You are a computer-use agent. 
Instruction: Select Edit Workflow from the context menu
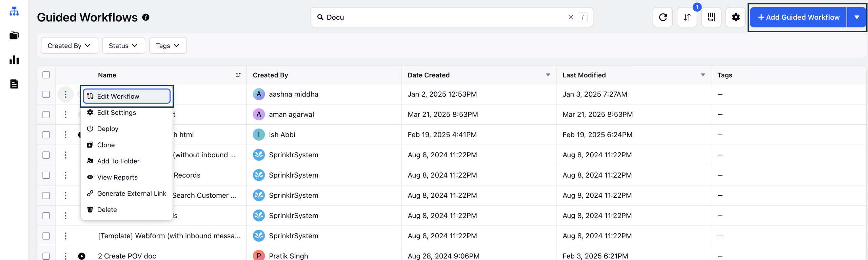point(127,96)
